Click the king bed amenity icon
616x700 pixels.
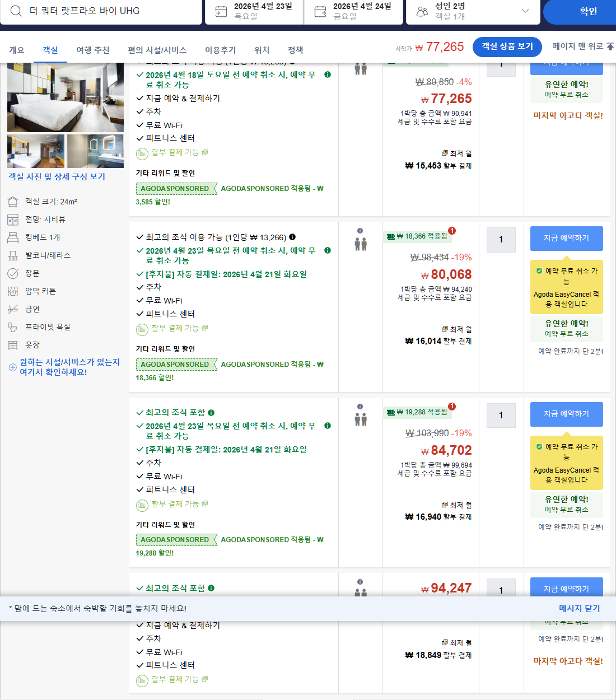[x=12, y=237]
